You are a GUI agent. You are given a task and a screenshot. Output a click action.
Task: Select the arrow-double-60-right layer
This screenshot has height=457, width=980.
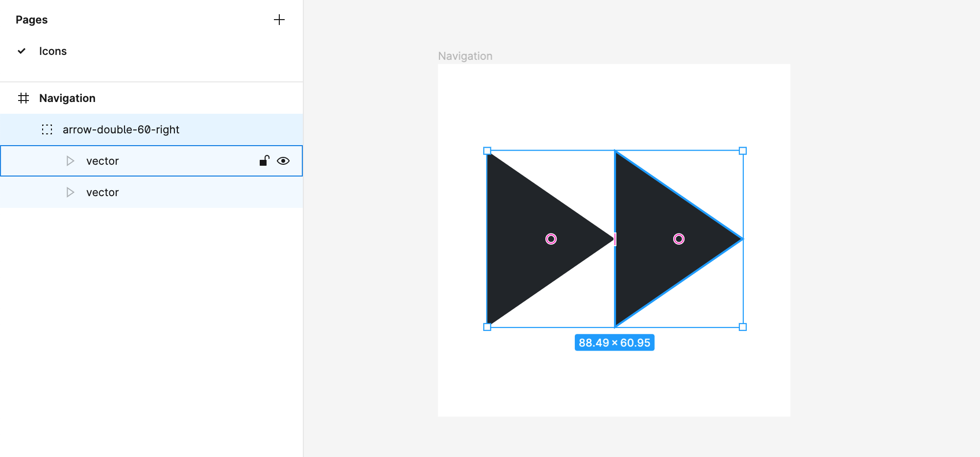click(x=121, y=129)
